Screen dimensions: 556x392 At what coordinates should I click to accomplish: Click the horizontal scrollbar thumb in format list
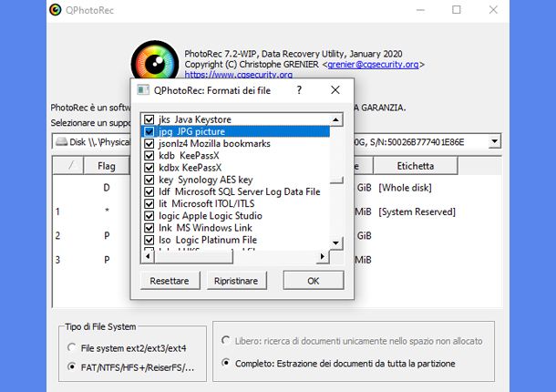click(x=193, y=256)
